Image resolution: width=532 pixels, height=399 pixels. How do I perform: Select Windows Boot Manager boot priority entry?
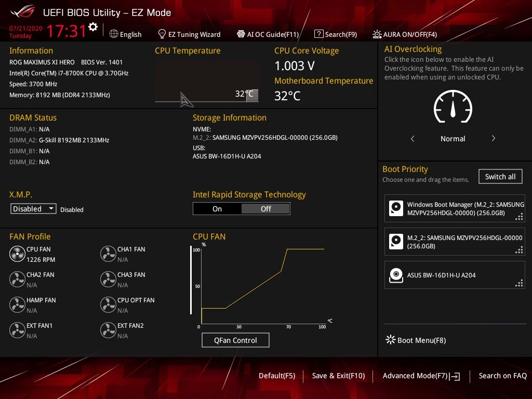pos(455,209)
